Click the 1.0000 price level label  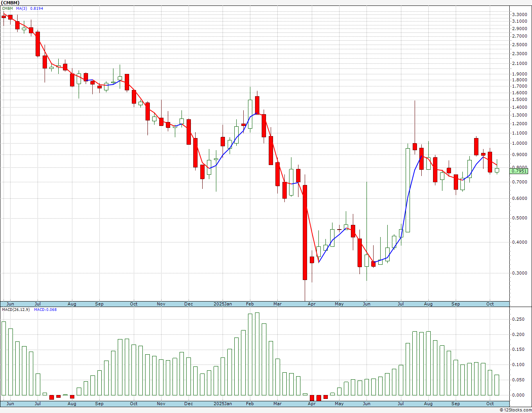[x=519, y=143]
